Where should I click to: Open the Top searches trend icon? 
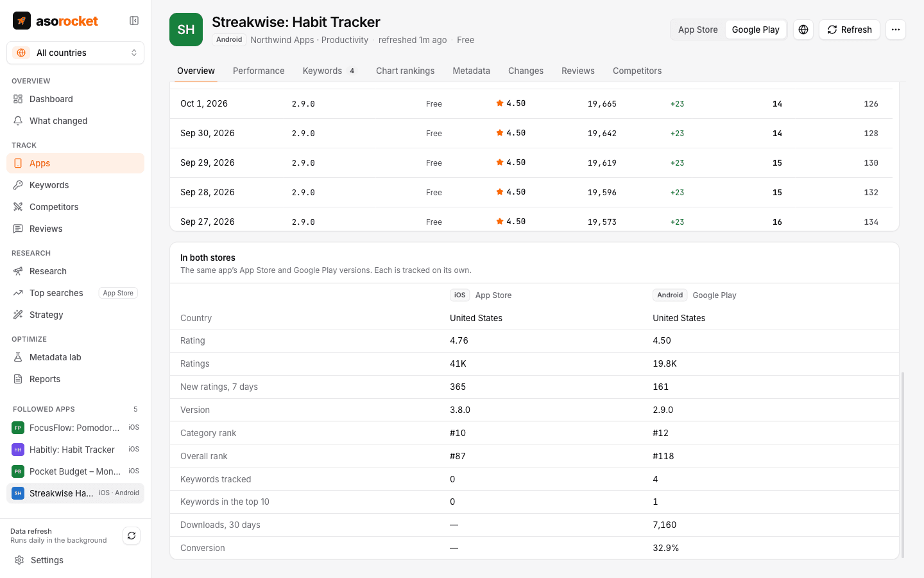[x=18, y=293]
